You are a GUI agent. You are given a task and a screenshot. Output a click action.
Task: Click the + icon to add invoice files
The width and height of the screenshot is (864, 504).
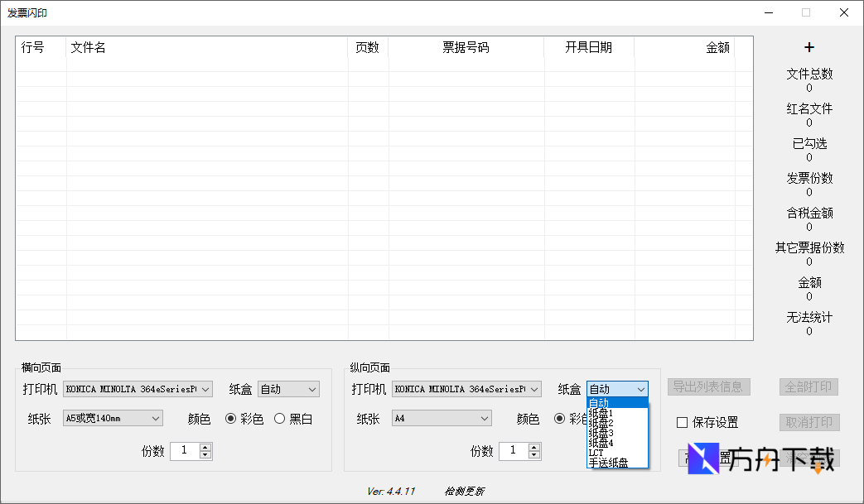pos(808,47)
